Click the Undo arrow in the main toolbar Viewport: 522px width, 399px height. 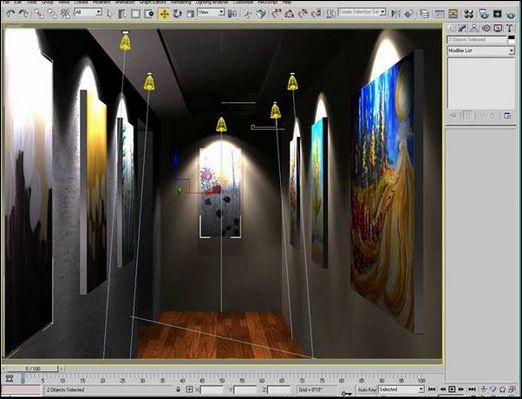[x=11, y=13]
